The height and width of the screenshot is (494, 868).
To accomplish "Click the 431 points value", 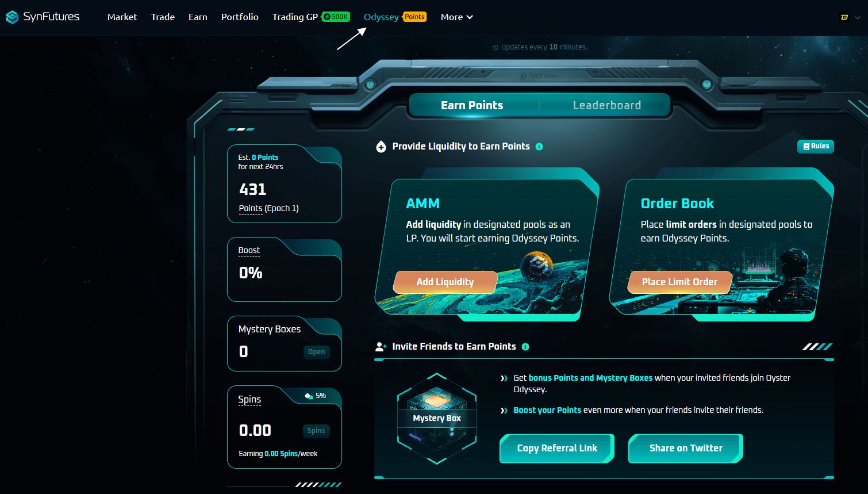I will 252,189.
